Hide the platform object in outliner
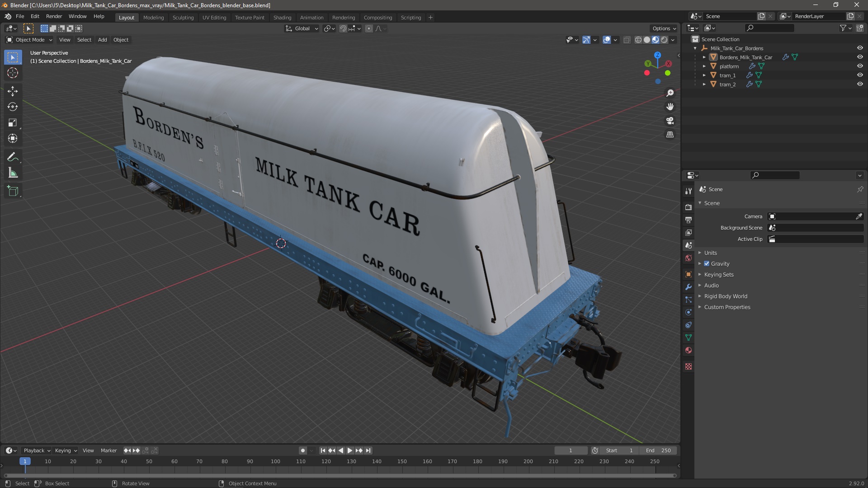868x488 pixels. pyautogui.click(x=860, y=66)
